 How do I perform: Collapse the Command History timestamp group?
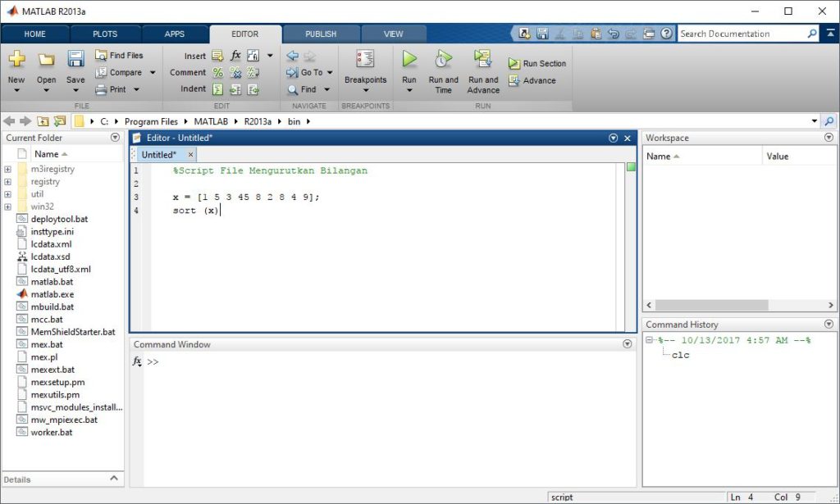point(651,340)
